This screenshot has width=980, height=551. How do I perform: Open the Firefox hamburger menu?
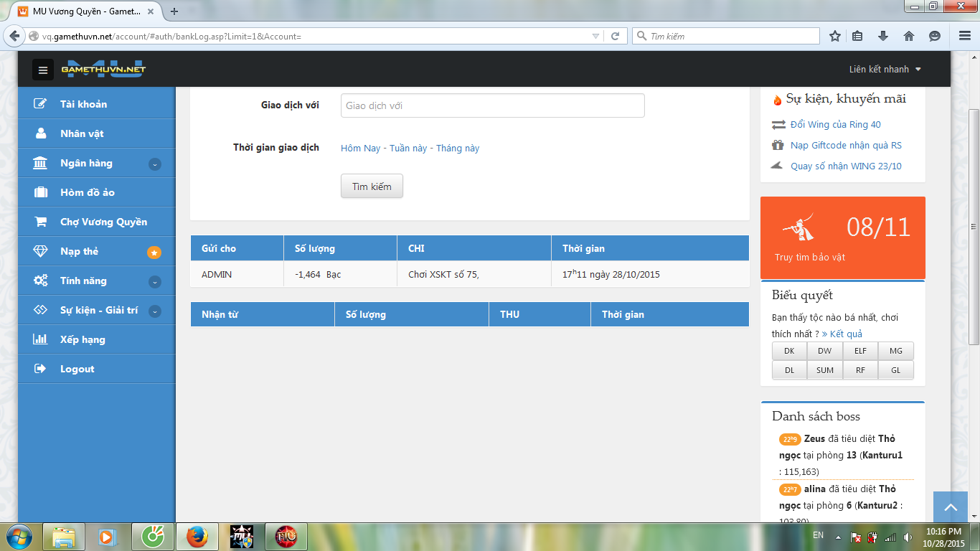click(965, 36)
